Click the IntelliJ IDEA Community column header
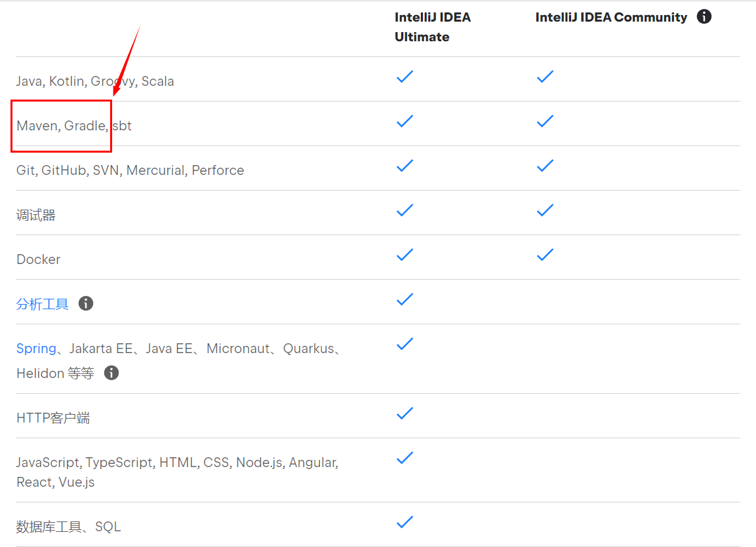The width and height of the screenshot is (756, 547). point(611,17)
